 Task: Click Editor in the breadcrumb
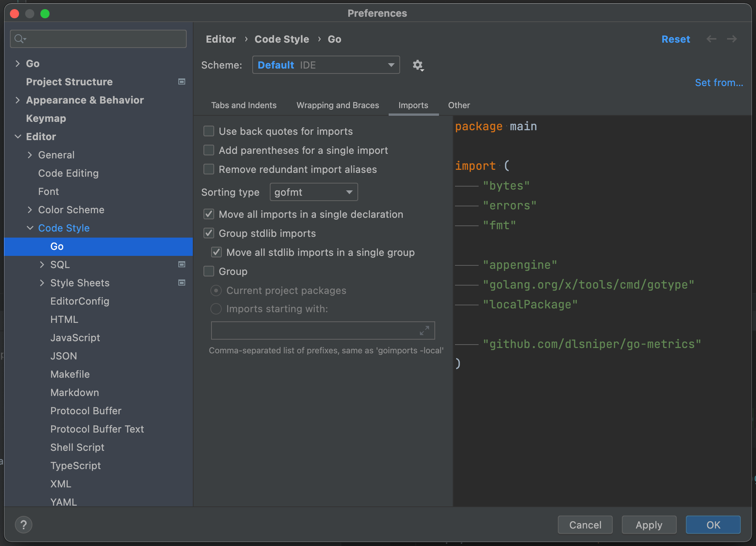221,39
